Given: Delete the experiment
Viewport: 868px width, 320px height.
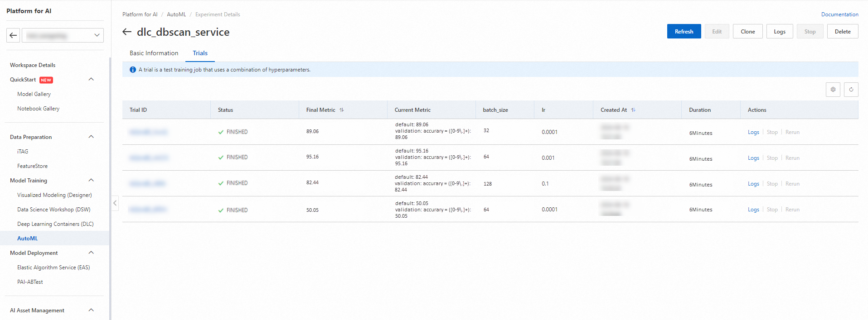Looking at the screenshot, I should pyautogui.click(x=842, y=31).
